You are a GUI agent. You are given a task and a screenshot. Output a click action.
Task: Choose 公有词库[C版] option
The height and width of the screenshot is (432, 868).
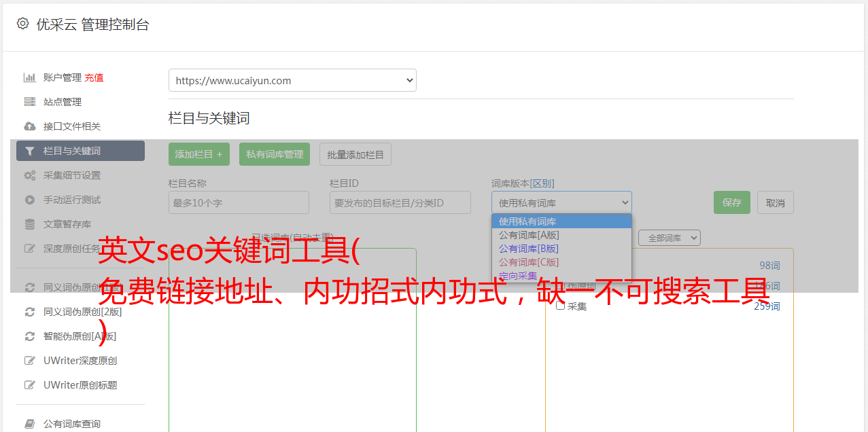[561, 262]
